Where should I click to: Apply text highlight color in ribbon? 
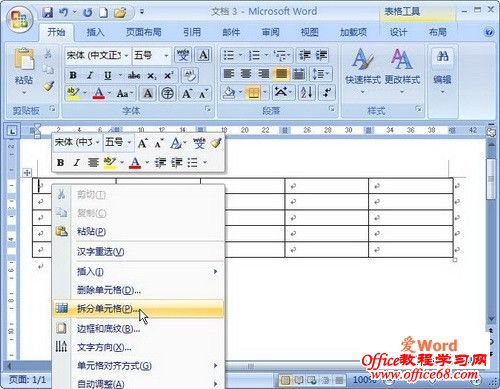[73, 93]
